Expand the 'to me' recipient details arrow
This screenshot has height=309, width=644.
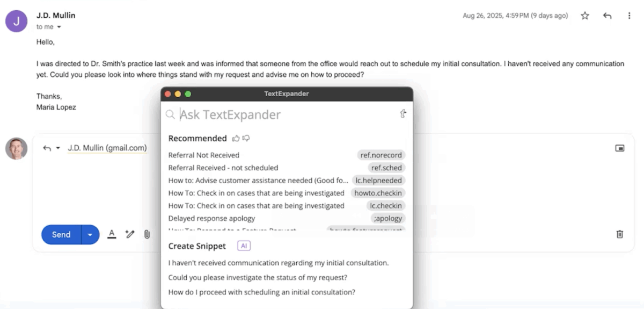59,27
